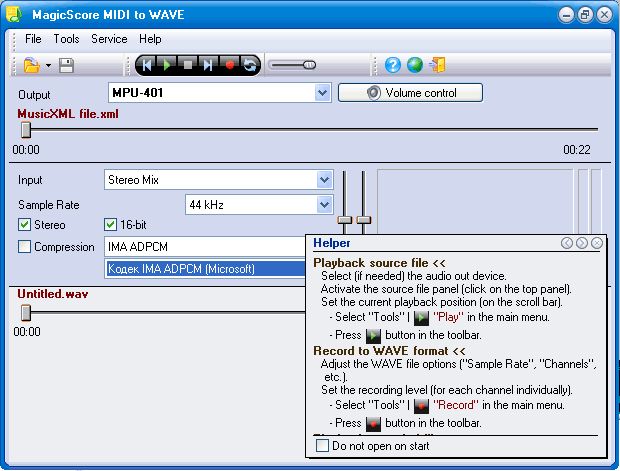Viewport: 620px width, 471px height.
Task: Click the globe website icon in the toolbar
Action: point(416,66)
